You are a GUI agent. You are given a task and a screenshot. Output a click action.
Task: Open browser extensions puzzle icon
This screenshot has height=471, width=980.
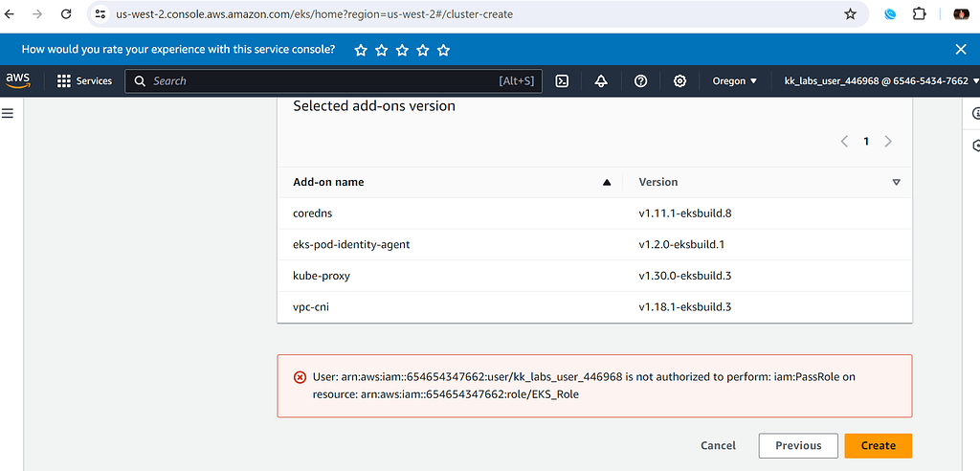(x=920, y=14)
